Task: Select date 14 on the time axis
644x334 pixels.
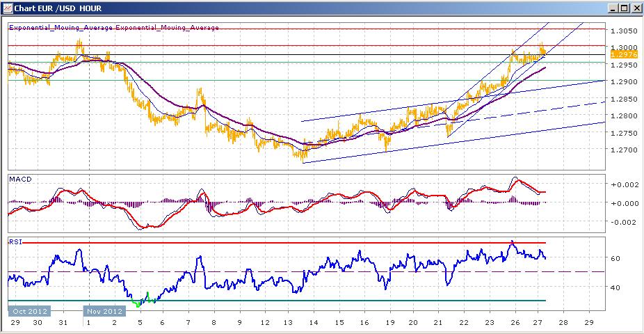Action: click(x=314, y=322)
